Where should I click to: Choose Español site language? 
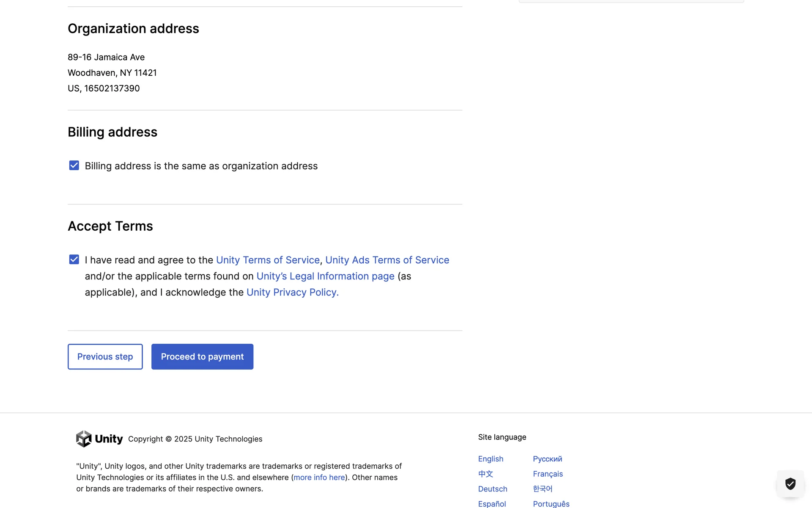pos(492,504)
